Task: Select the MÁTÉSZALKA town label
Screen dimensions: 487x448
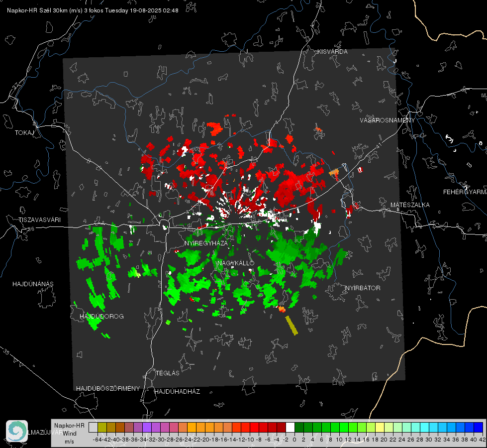Action: [x=410, y=205]
